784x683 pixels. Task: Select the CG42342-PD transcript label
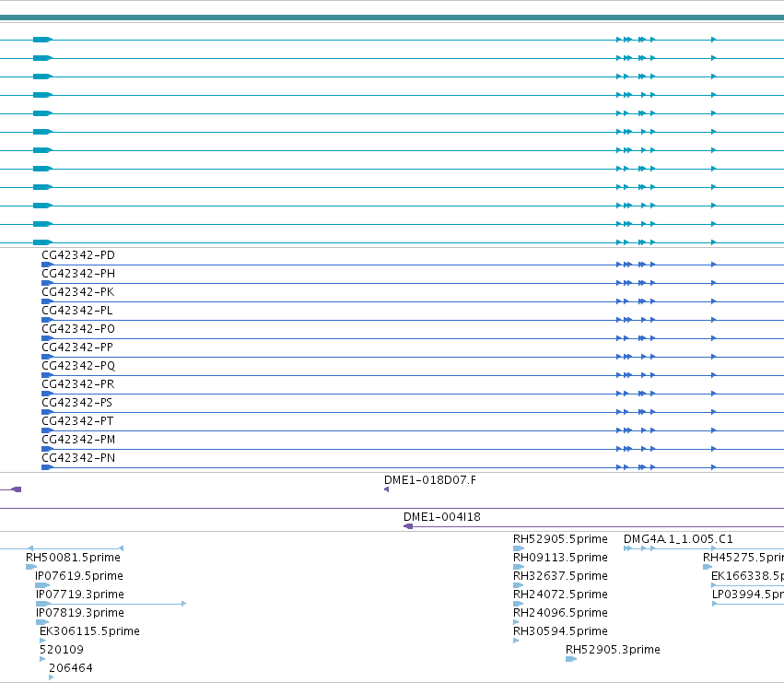78,255
